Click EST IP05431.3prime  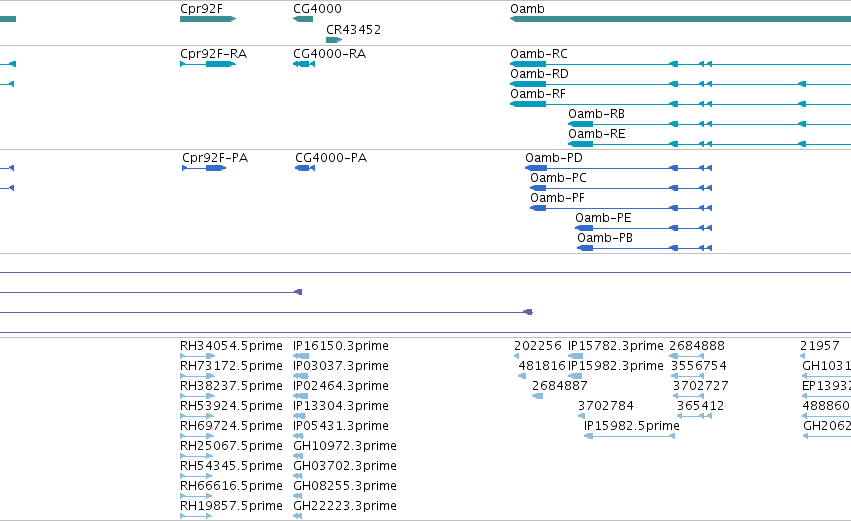(298, 436)
